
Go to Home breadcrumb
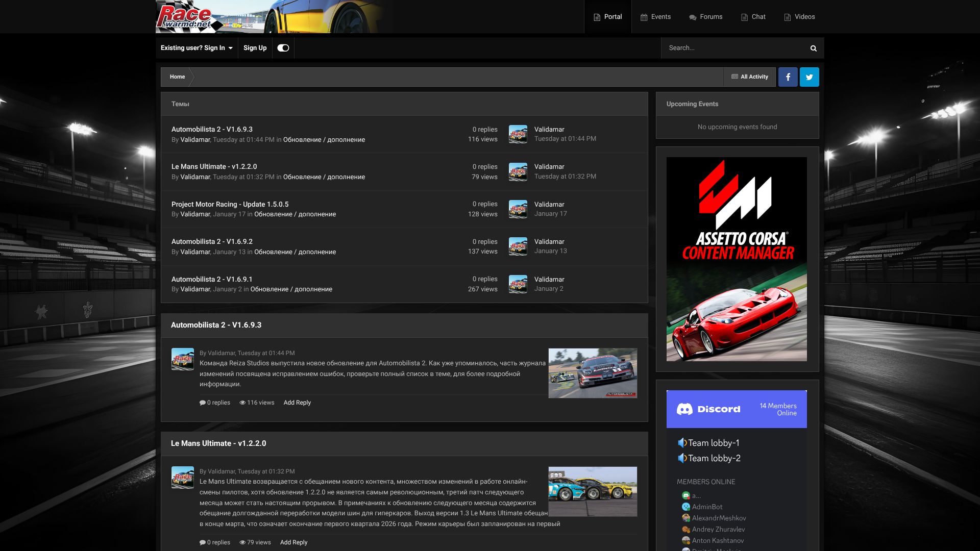point(177,77)
